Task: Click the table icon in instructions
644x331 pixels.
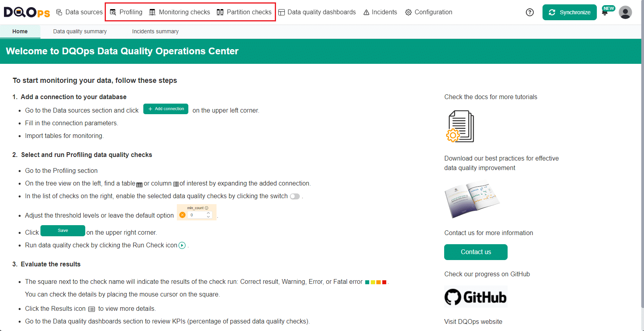Action: (x=139, y=185)
